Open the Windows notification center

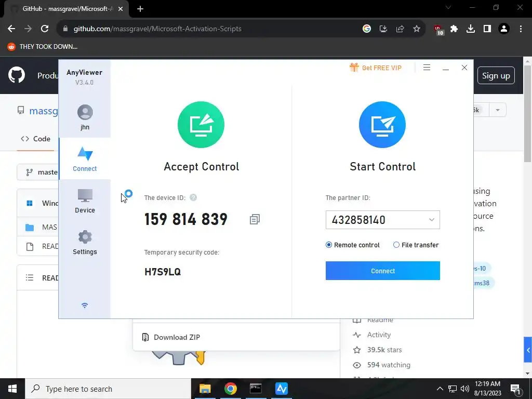point(516,389)
